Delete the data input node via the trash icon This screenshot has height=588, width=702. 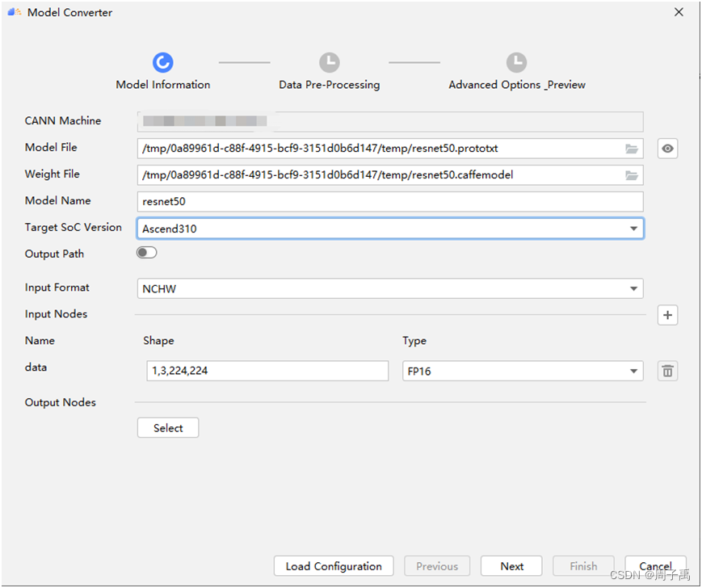coord(667,370)
